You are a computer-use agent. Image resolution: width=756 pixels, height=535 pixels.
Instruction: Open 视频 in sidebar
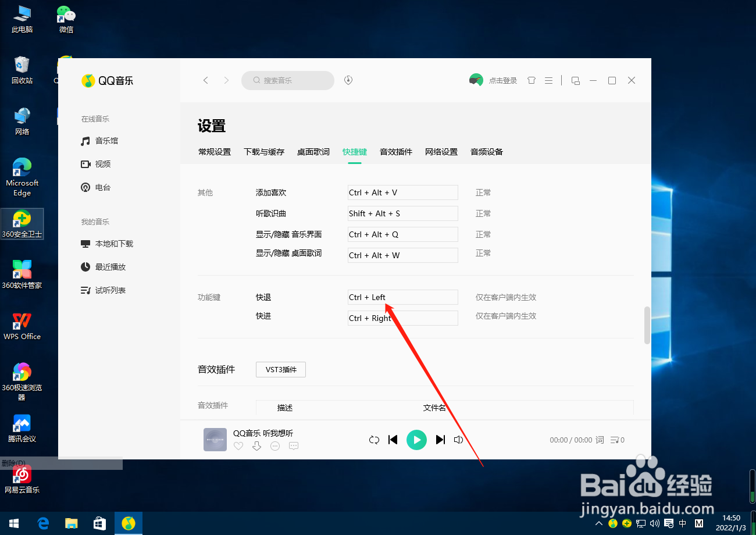96,164
